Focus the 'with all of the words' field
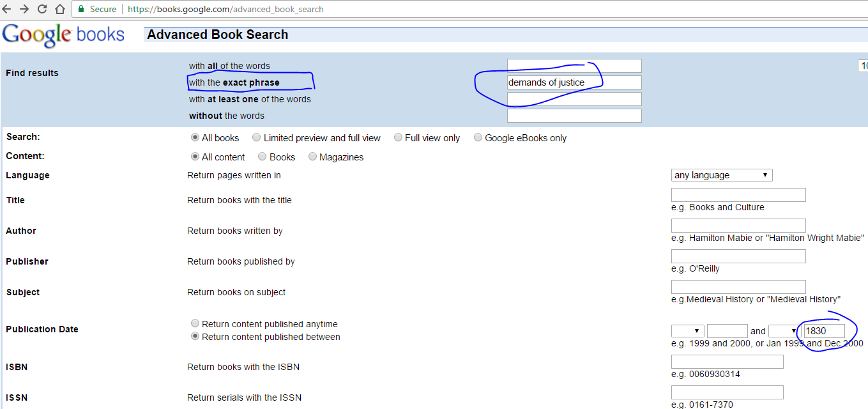Image resolution: width=868 pixels, height=409 pixels. coord(574,66)
